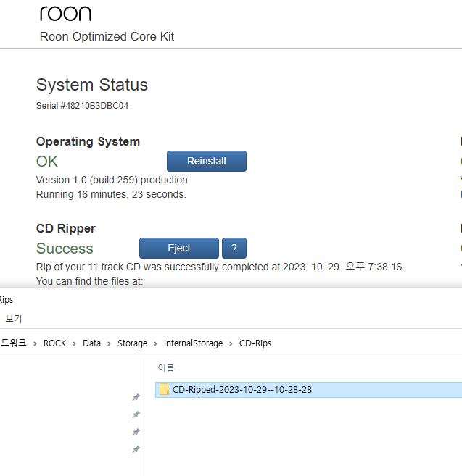Select the CD-Ripped-2023-10-29--10-28-28 folder name
The height and width of the screenshot is (476, 462).
coord(242,390)
